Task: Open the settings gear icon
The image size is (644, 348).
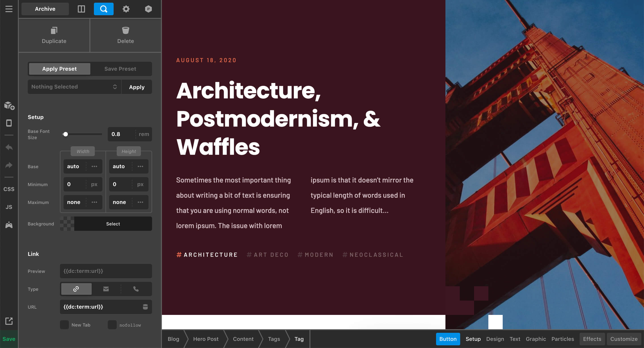Action: click(x=126, y=9)
